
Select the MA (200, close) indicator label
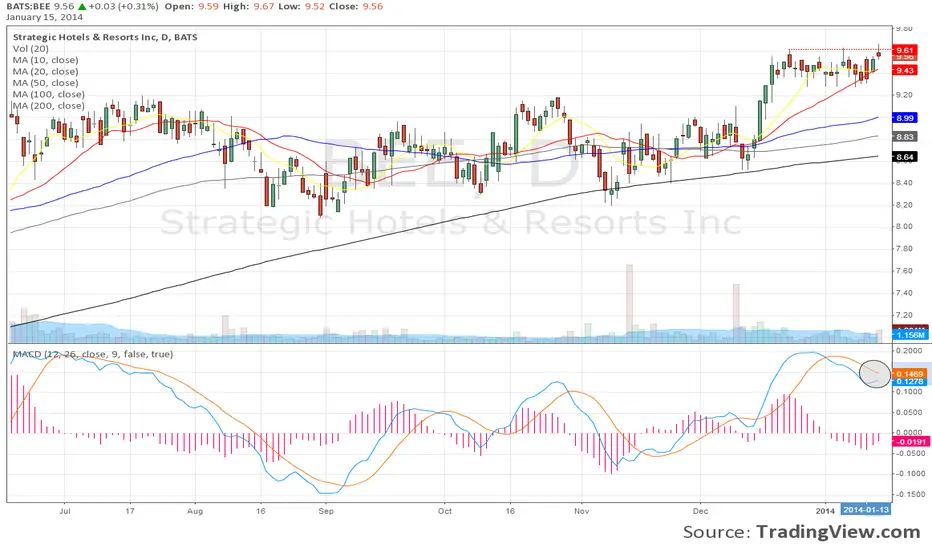pyautogui.click(x=49, y=106)
